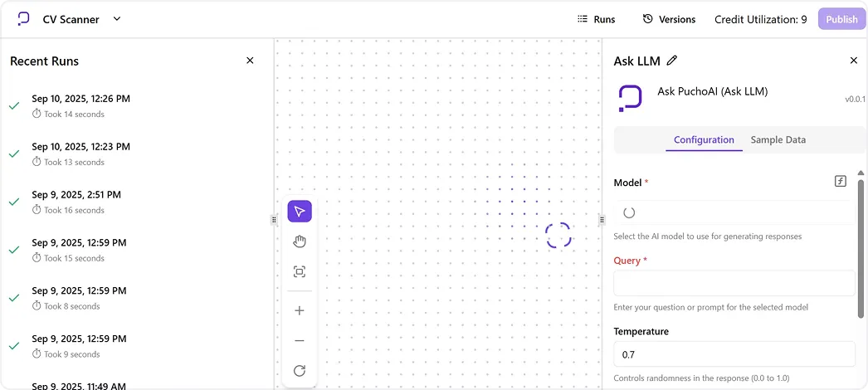Image resolution: width=868 pixels, height=390 pixels.
Task: Click the fit-to-view icon
Action: [300, 271]
